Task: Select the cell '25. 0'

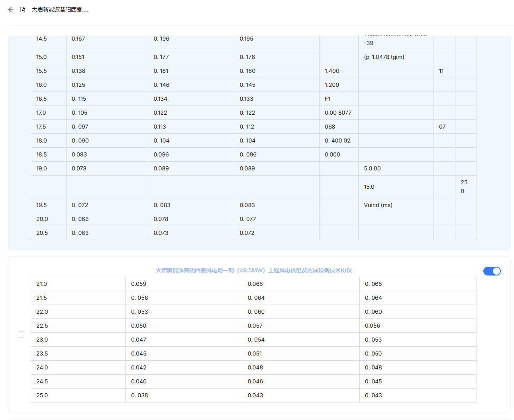Action: [466, 187]
